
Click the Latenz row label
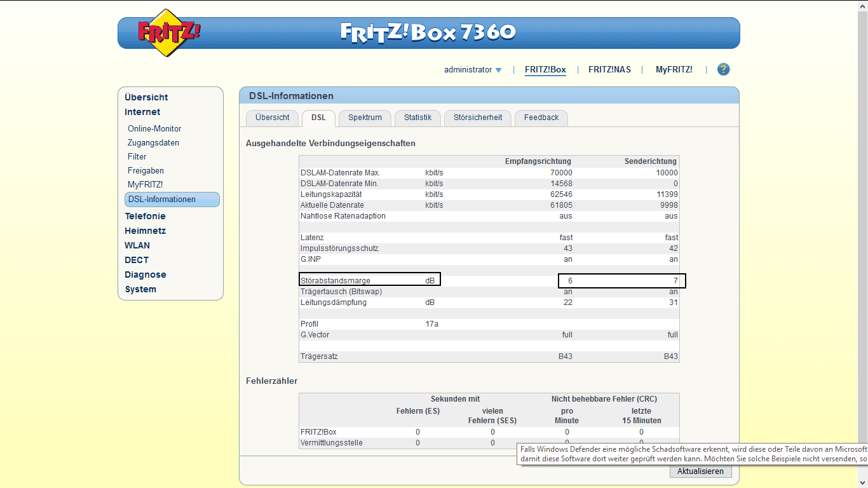point(313,238)
